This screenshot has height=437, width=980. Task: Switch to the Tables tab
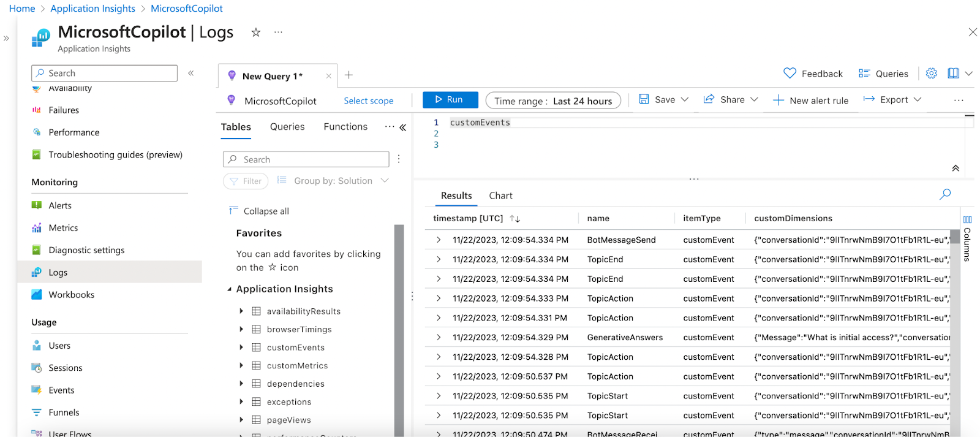point(236,127)
